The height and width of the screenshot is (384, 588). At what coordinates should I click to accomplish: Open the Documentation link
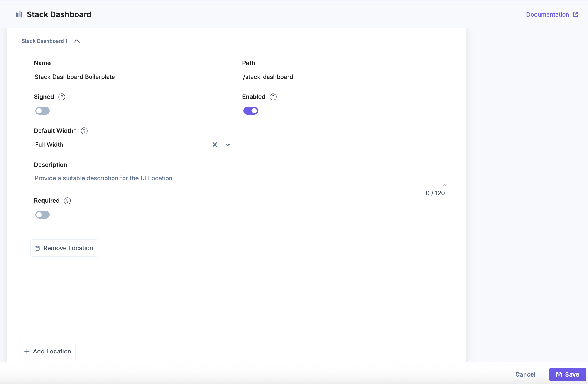point(547,14)
